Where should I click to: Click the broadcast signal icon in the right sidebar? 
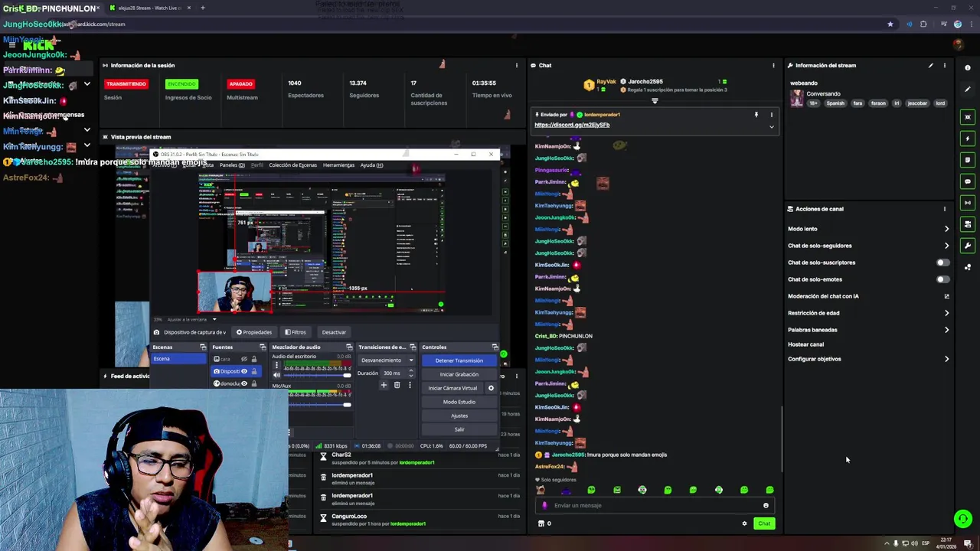point(968,203)
